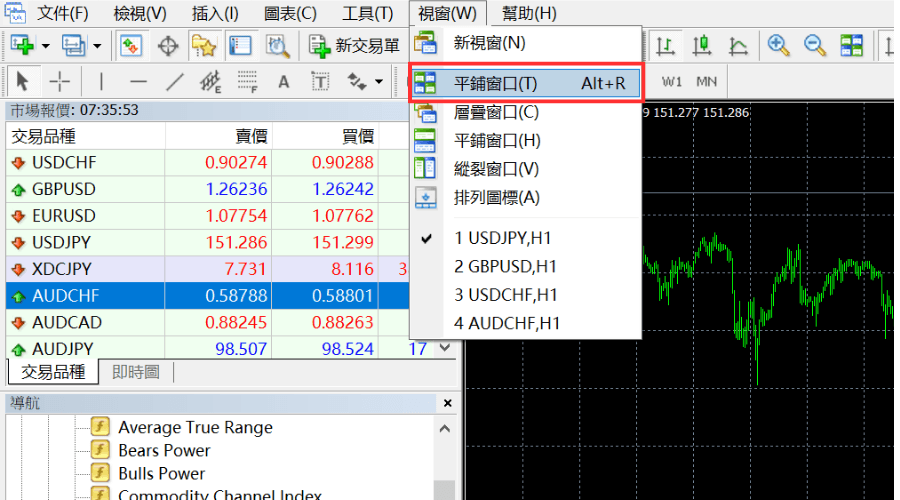900x500 pixels.
Task: Select the XDCJPY row in market watch
Action: pyautogui.click(x=207, y=269)
